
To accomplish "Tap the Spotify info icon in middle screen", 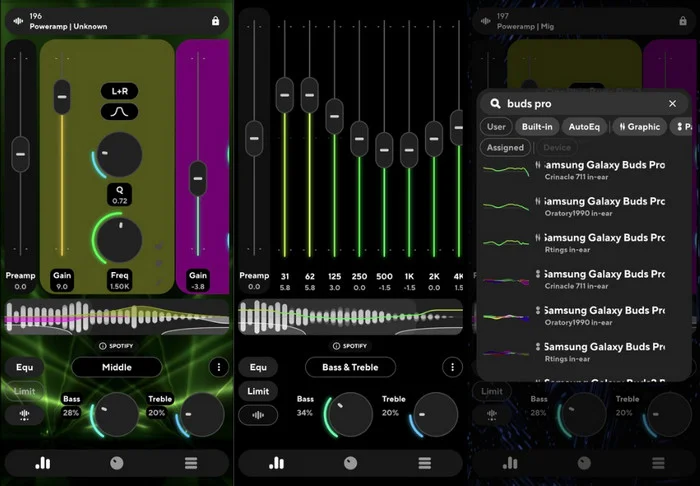I will (x=336, y=346).
